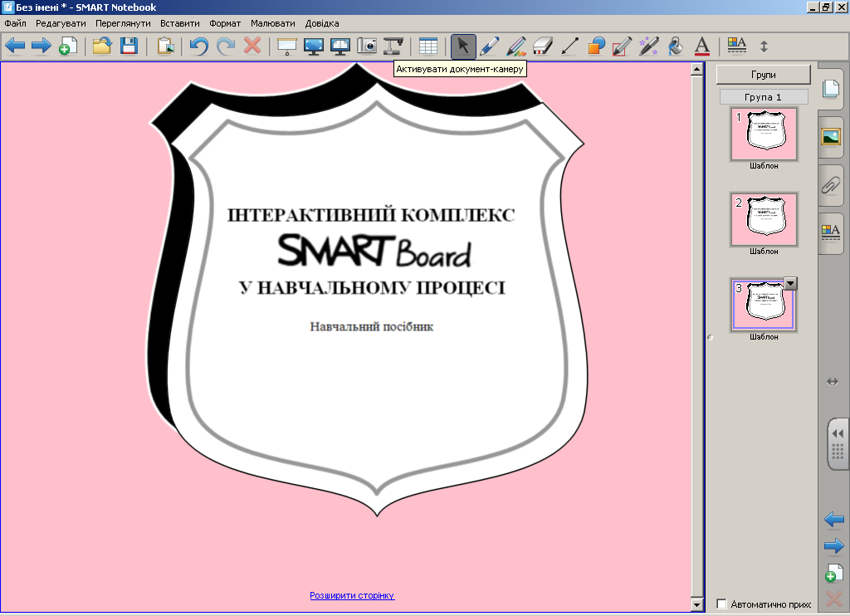Open the Переглянути menu
The height and width of the screenshot is (616, 850).
point(123,23)
